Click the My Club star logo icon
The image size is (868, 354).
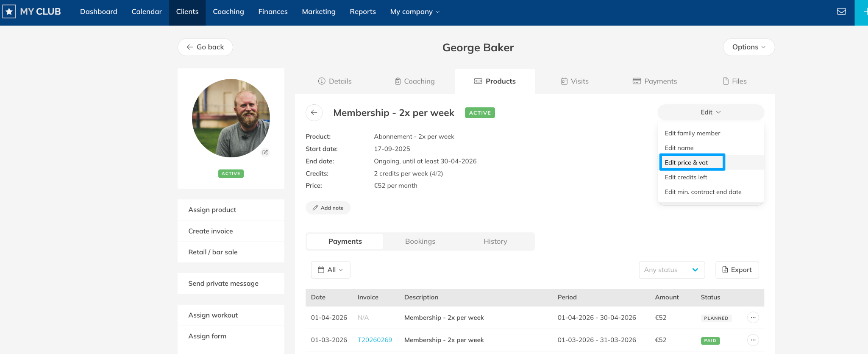click(x=9, y=11)
